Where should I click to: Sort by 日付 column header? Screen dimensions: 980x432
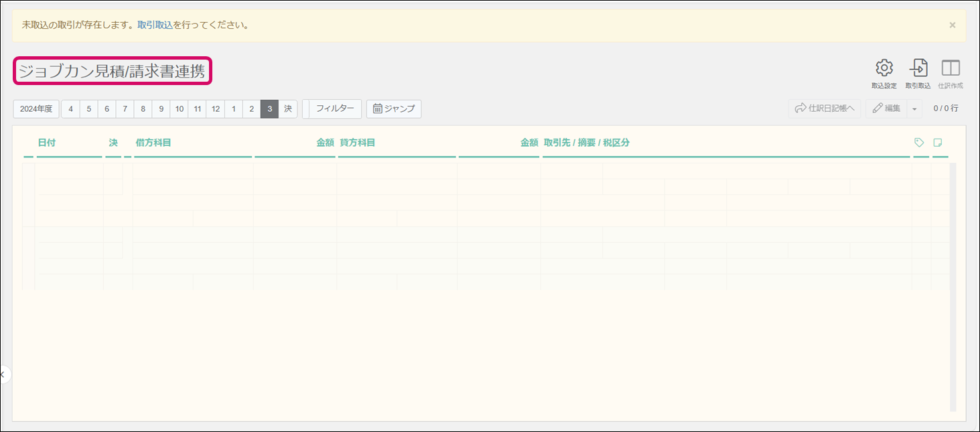pos(47,143)
